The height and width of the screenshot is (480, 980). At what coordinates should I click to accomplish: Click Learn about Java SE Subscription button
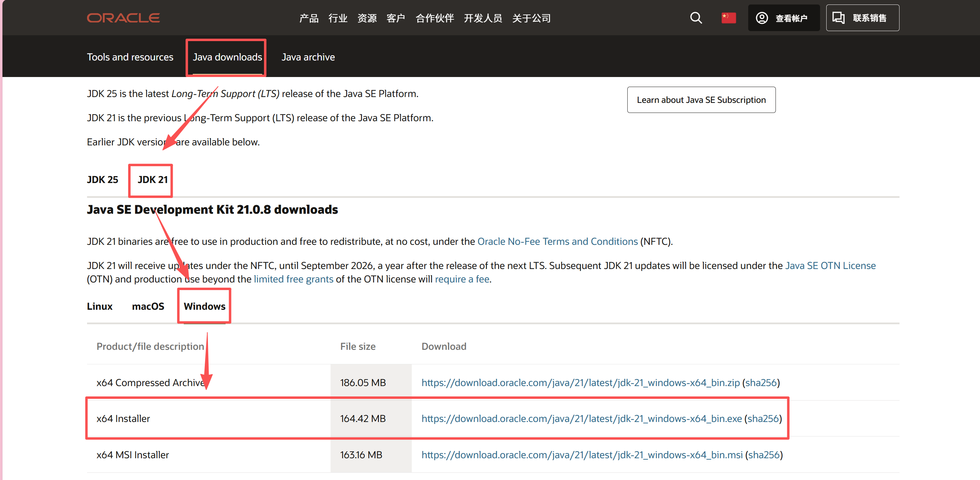point(701,100)
